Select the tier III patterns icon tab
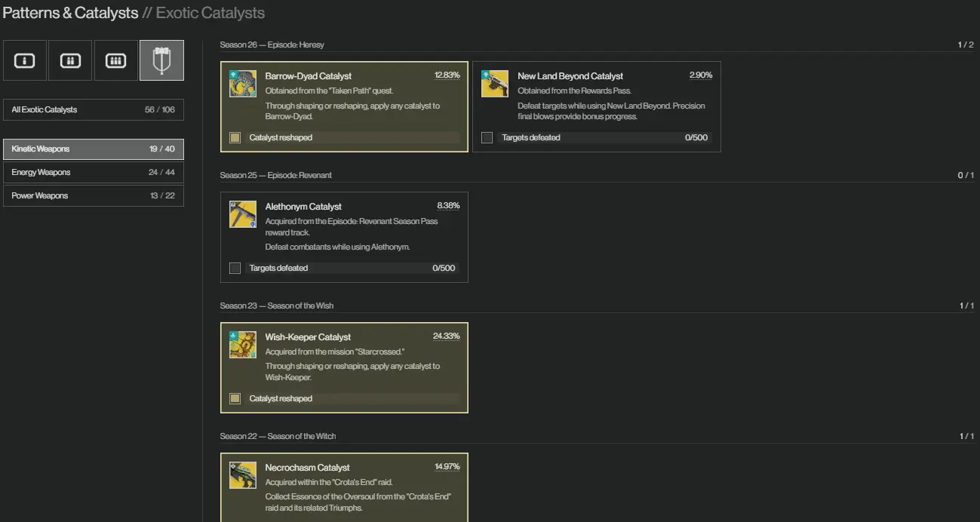Screen dimensions: 980x522 (x=115, y=60)
